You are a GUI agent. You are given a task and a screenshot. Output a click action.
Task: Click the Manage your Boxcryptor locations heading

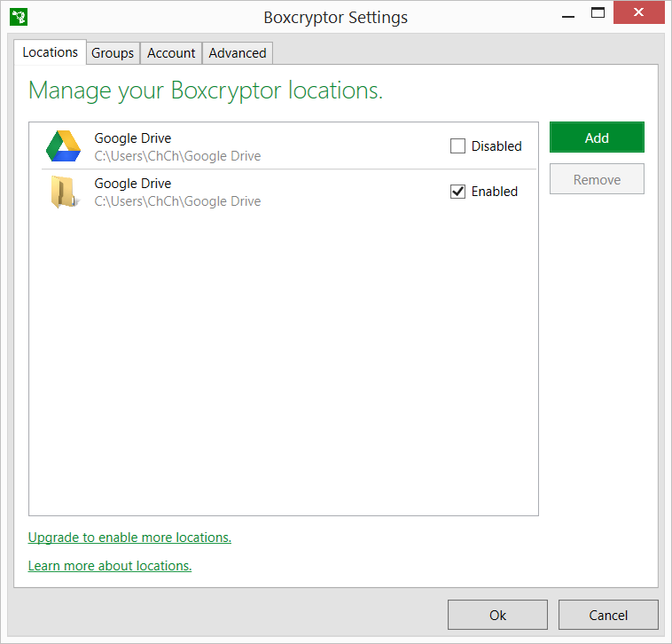[x=206, y=90]
